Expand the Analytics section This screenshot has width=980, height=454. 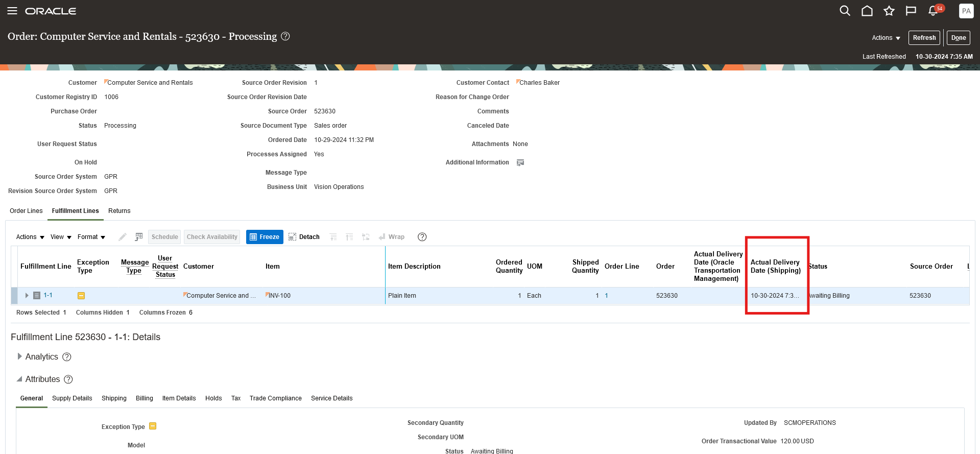[x=19, y=356]
